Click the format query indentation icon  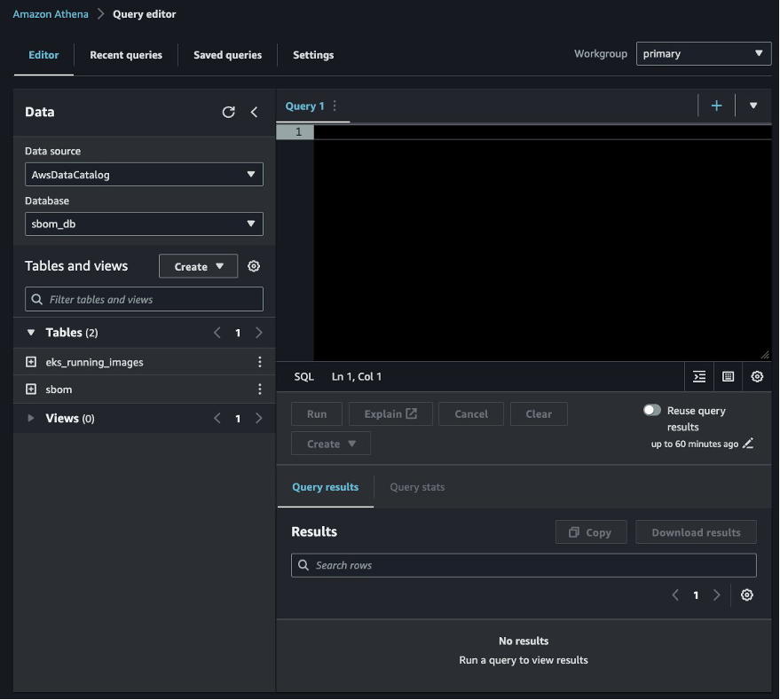(698, 376)
